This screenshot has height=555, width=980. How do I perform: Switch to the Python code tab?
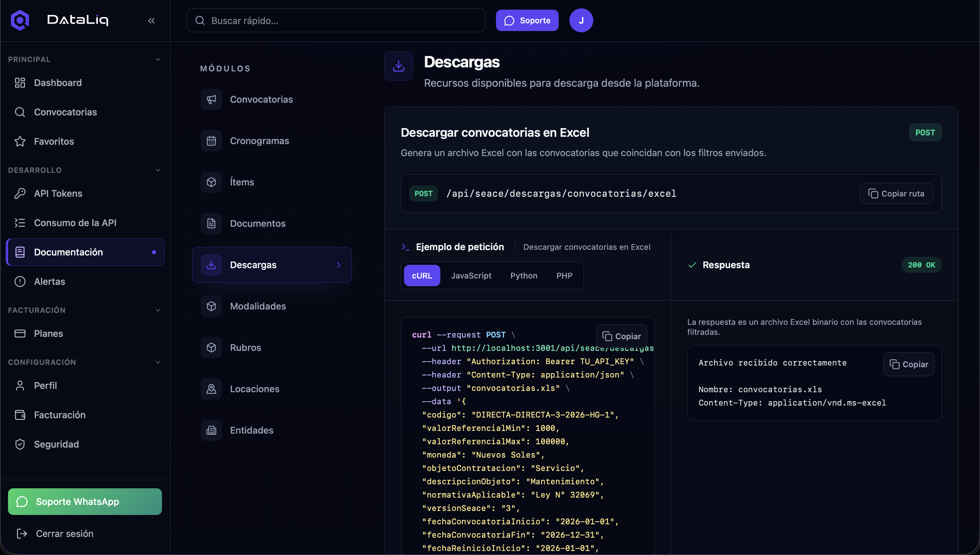524,275
